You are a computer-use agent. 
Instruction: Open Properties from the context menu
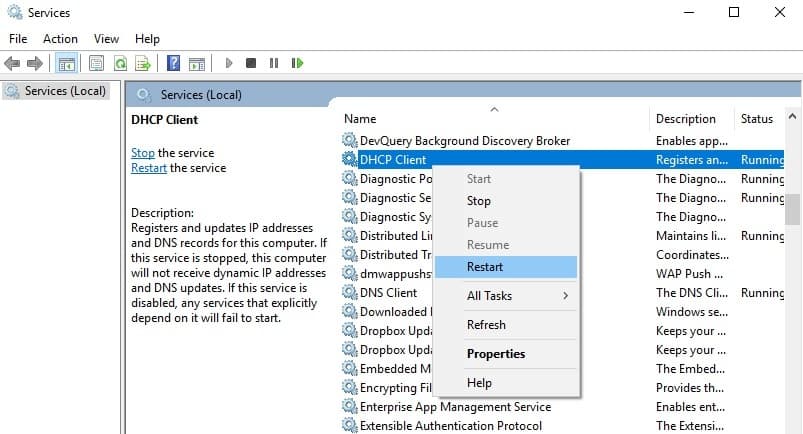pos(506,354)
